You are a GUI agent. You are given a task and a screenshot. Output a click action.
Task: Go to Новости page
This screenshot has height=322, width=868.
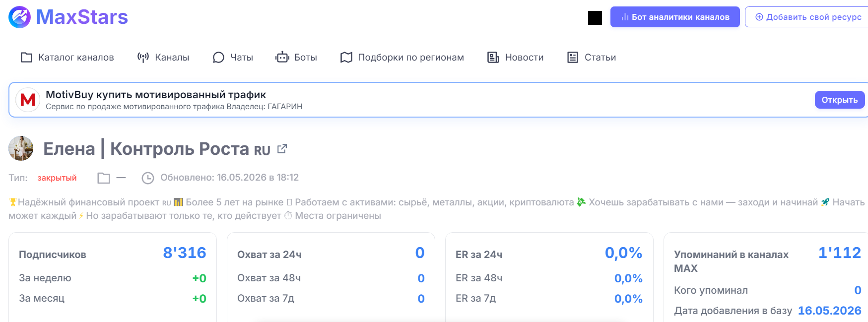(x=515, y=58)
